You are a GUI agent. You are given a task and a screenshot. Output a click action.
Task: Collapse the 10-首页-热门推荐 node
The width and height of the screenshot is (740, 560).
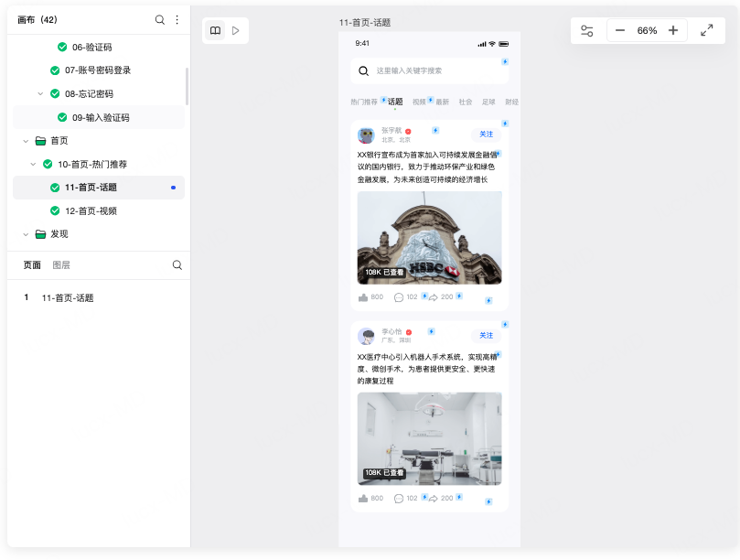tap(33, 164)
